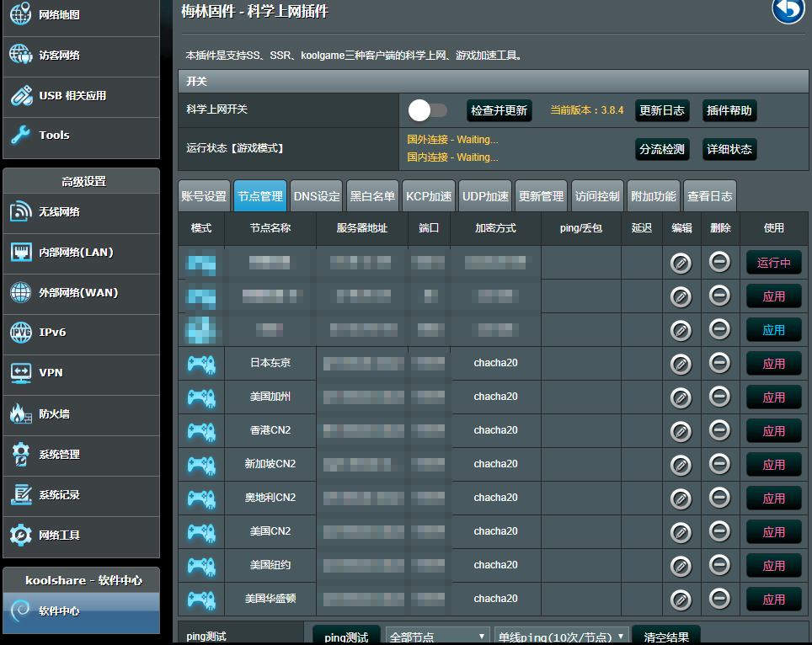Edit the 美国加州 node

tap(681, 398)
